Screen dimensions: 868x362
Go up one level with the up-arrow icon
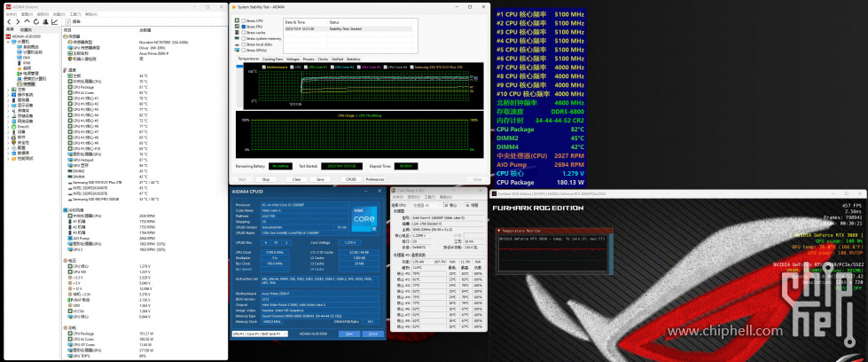pos(27,21)
